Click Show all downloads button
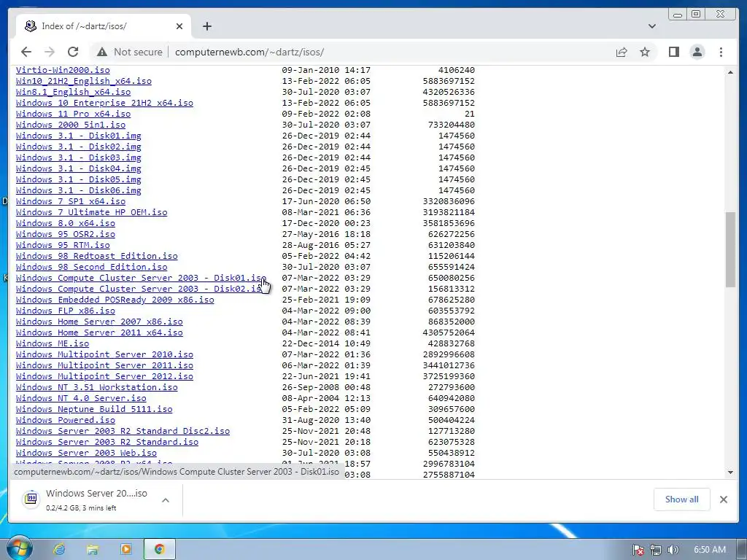The height and width of the screenshot is (560, 747). pyautogui.click(x=682, y=499)
